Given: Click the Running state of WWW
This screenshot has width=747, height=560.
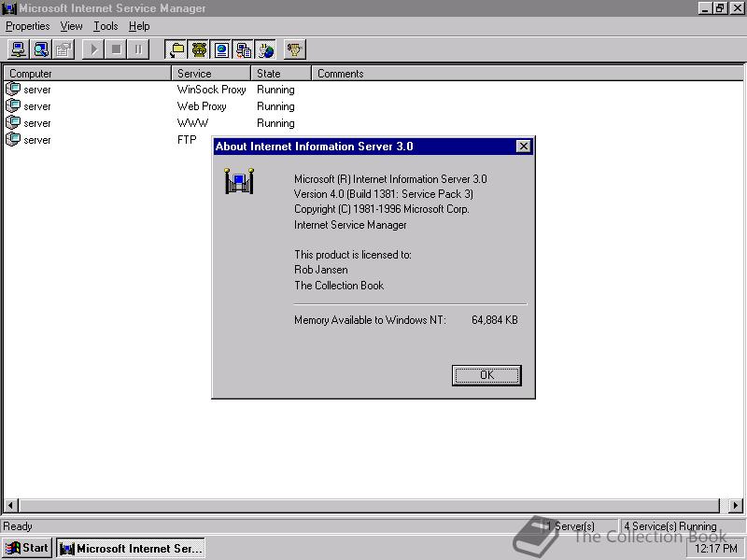Looking at the screenshot, I should [x=275, y=123].
